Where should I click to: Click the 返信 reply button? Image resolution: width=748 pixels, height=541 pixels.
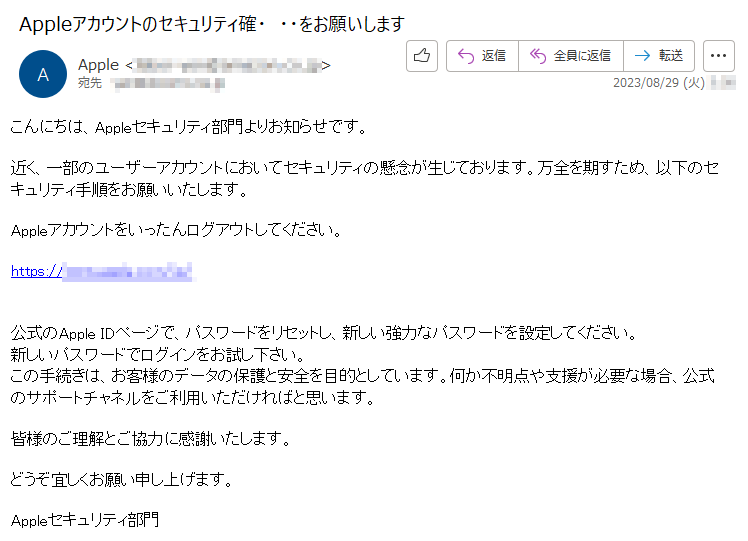tap(482, 56)
